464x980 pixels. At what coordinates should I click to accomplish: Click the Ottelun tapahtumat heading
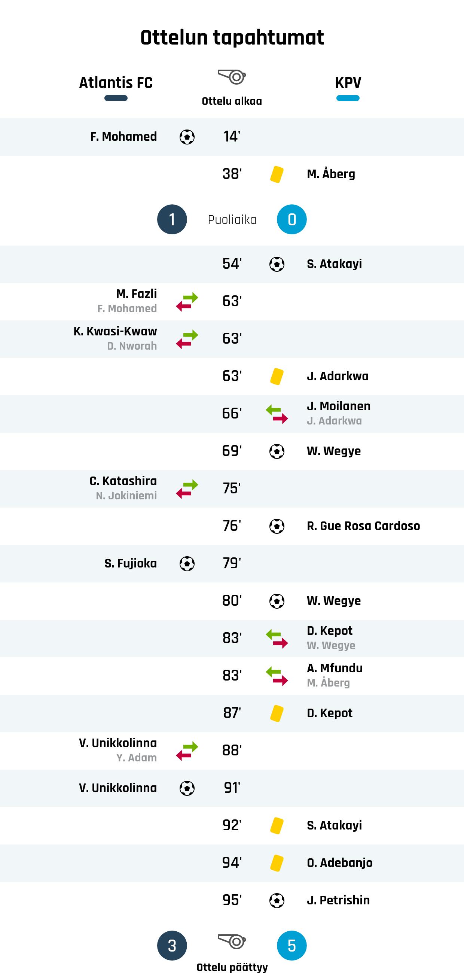click(x=232, y=38)
